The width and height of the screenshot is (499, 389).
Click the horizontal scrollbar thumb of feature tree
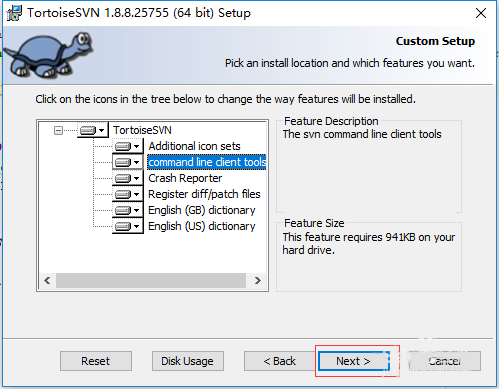tap(151, 280)
